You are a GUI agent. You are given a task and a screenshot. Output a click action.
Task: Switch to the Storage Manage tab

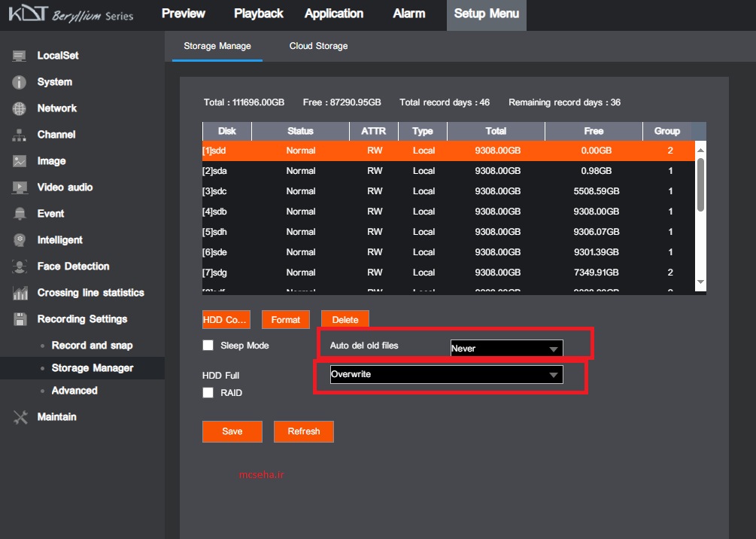217,47
